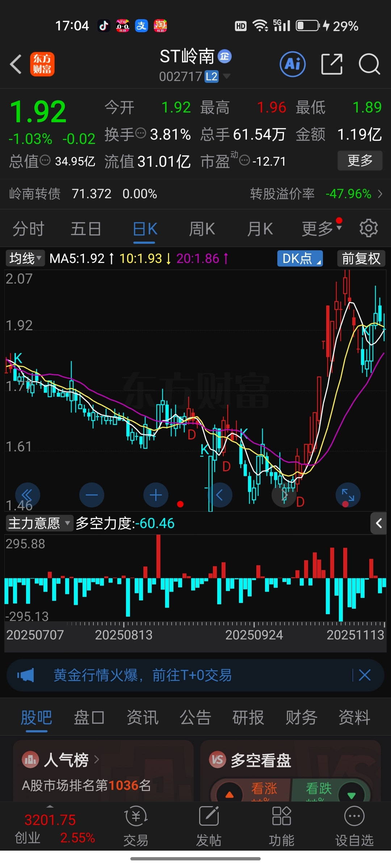Viewport: 391px width, 868px height.
Task: Tap the 企 badge next to ST岭南
Action: [x=224, y=56]
